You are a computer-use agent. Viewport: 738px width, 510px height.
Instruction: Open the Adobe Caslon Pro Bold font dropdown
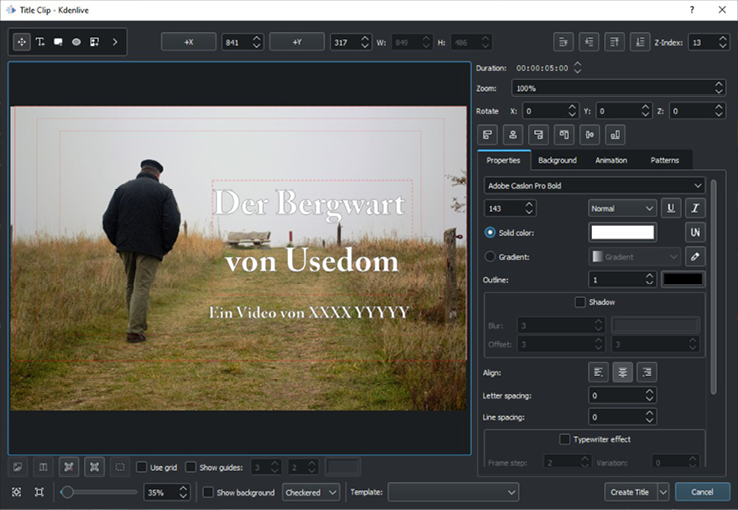(594, 185)
